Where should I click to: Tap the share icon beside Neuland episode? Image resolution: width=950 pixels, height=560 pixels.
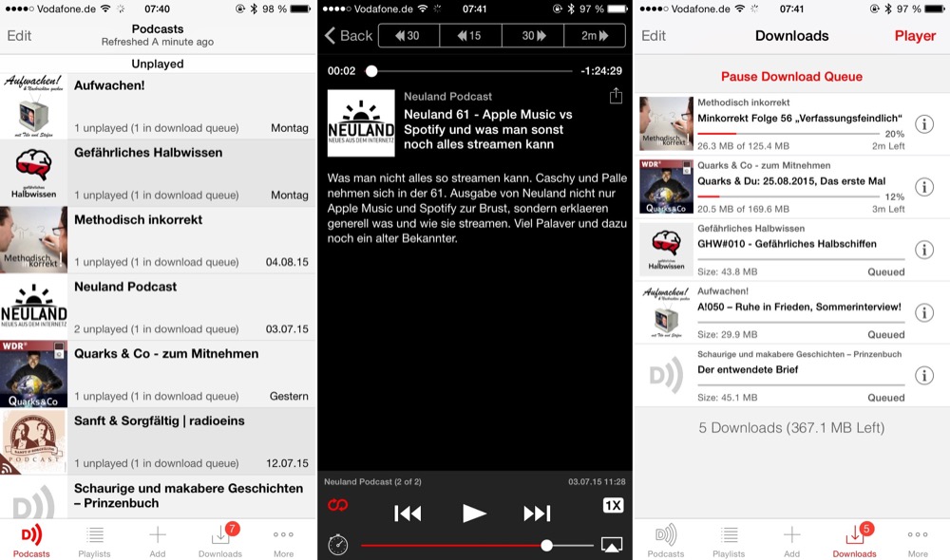616,96
